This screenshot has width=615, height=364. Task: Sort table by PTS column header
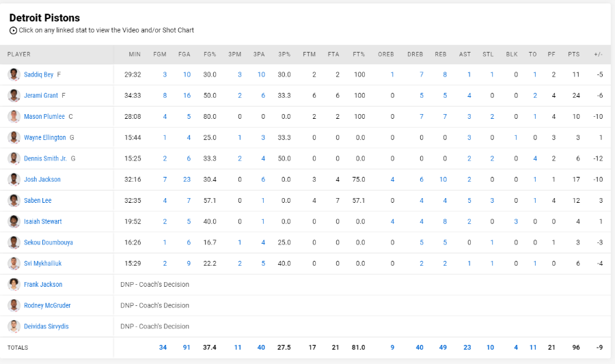coord(573,55)
